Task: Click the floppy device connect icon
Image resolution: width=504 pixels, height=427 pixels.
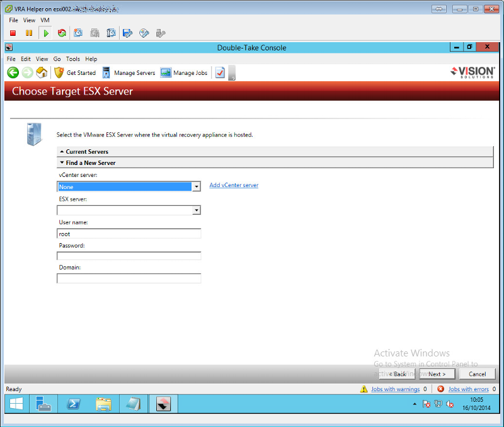Action: tap(128, 33)
